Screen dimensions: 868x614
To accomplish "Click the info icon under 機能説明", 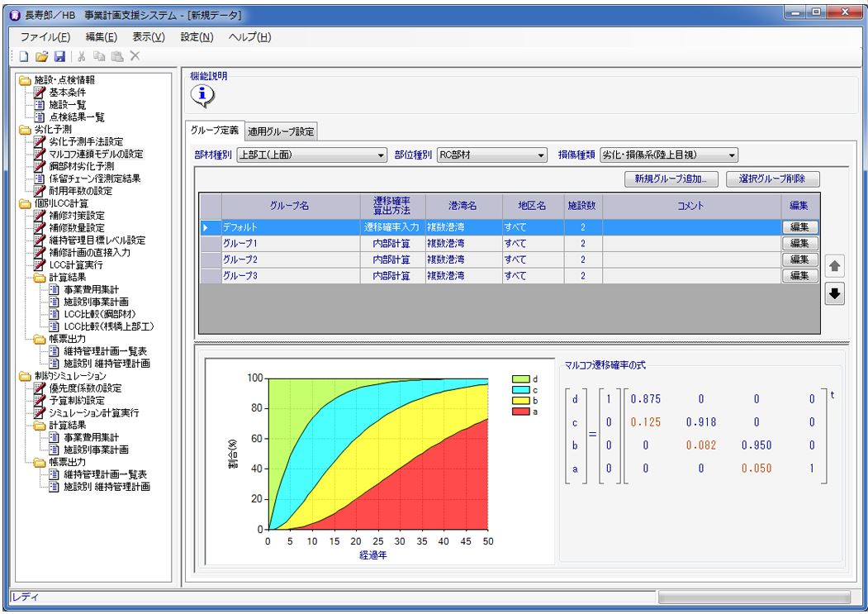I will pos(202,97).
